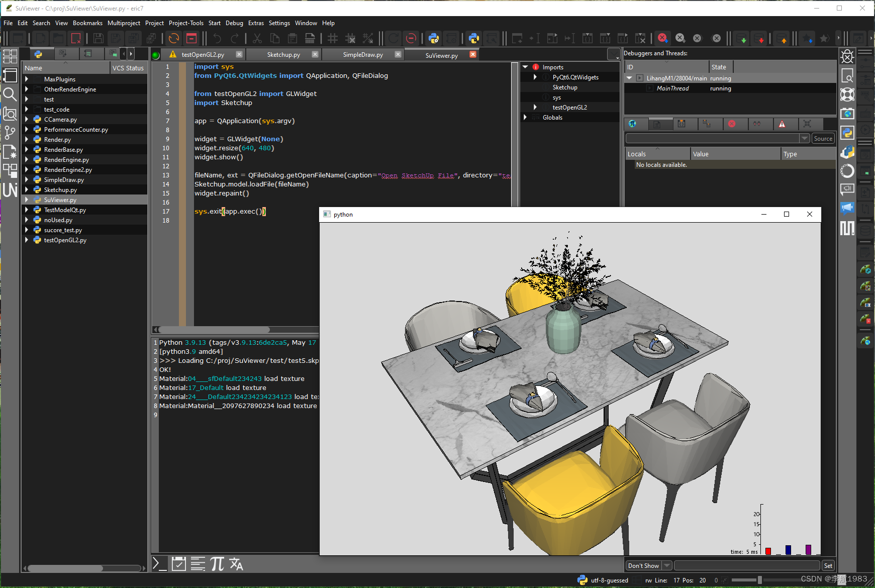Click the second Python Run Script icon
The height and width of the screenshot is (588, 875).
click(473, 38)
